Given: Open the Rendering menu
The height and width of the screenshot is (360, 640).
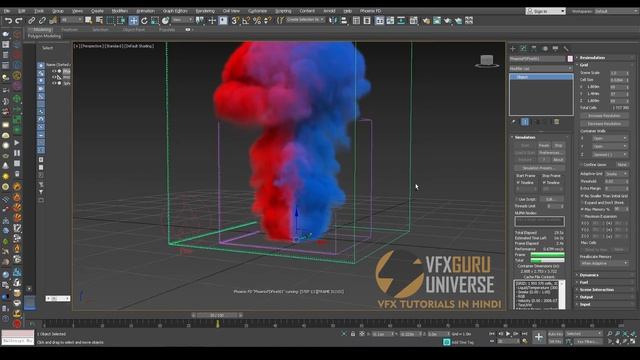Looking at the screenshot, I should (205, 11).
